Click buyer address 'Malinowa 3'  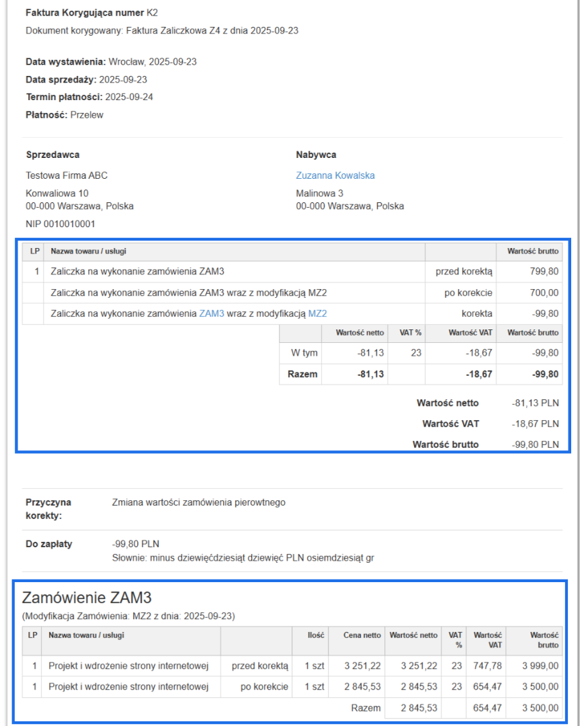319,193
